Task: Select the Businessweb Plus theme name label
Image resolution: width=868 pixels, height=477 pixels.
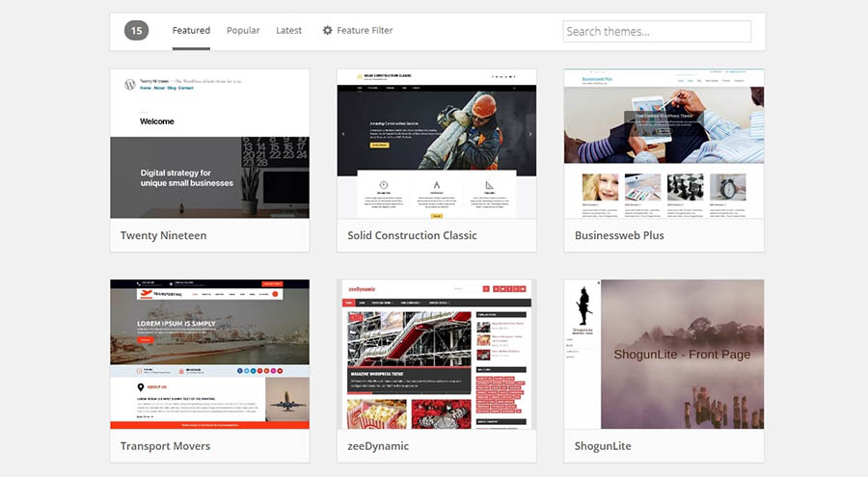Action: (x=619, y=235)
